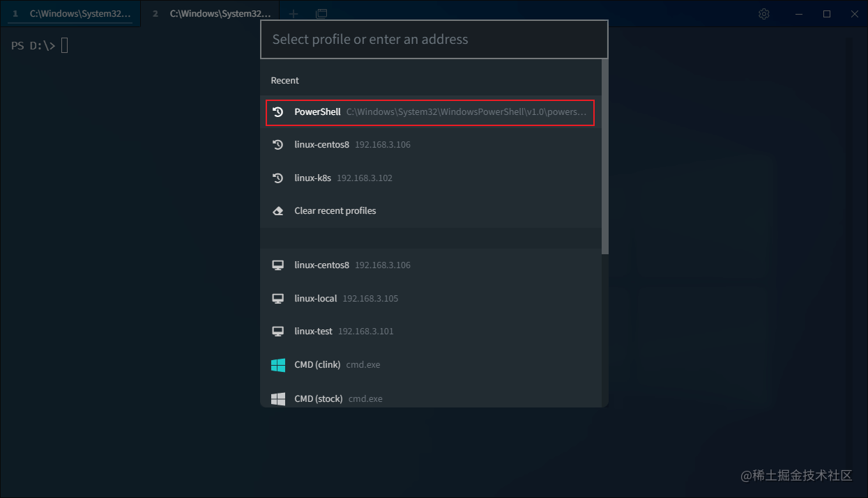Choose linux-centos8 with the monitor icon
Screen dimensions: 868x498
point(430,265)
